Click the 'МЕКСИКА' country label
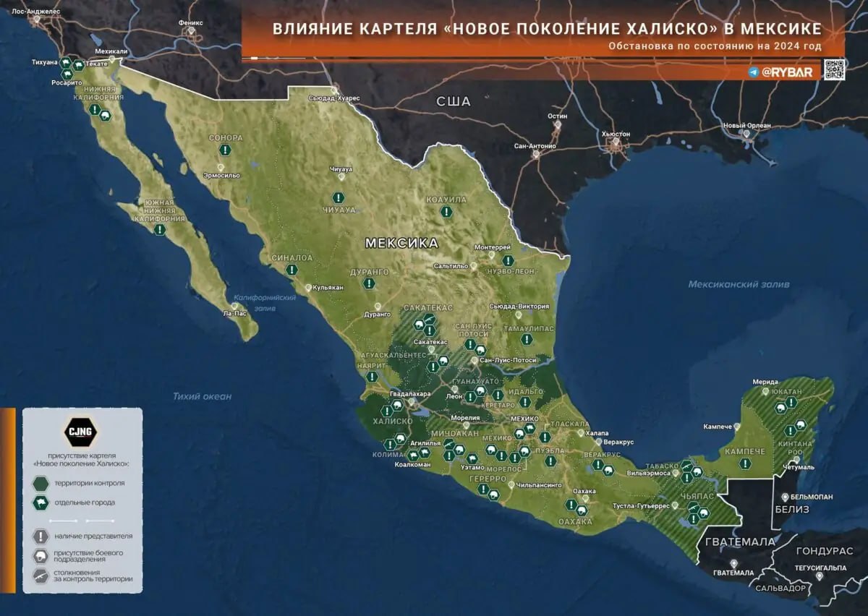This screenshot has height=616, width=868. (x=401, y=243)
